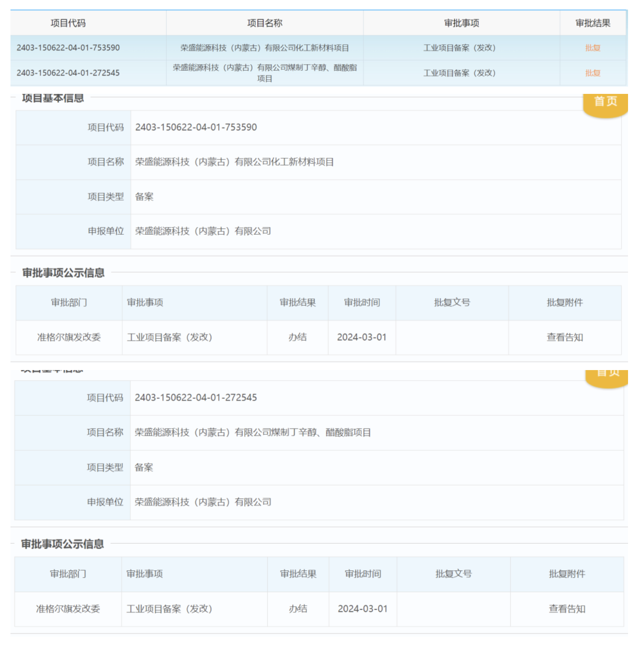Click 煤制丁辛醇、醋酸脂 project name in top list

265,73
